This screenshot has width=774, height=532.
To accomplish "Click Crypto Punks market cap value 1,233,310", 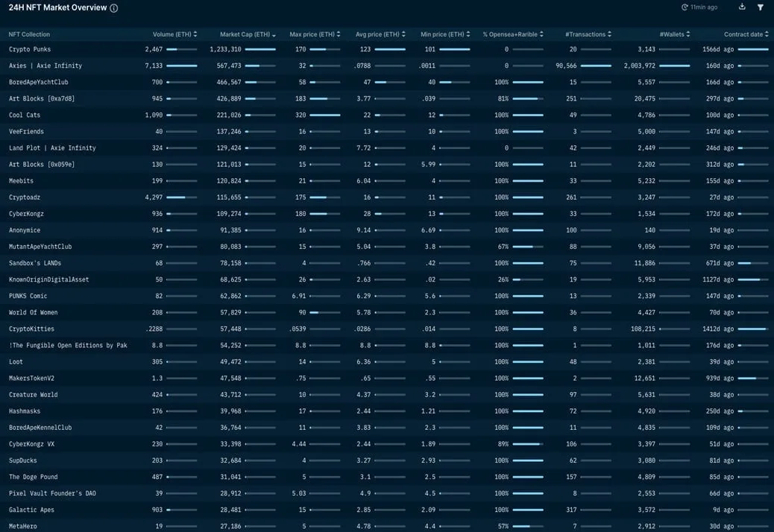I will (x=226, y=49).
